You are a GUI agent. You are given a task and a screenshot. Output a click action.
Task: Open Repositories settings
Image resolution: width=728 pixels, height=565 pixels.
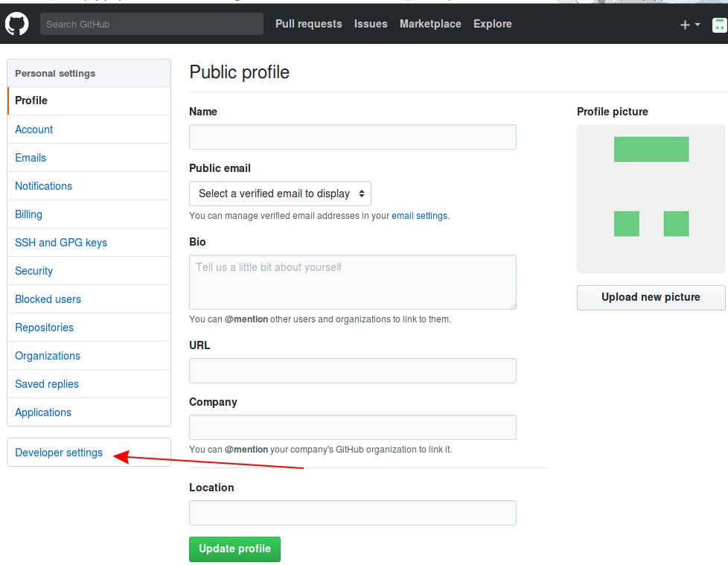tap(89, 328)
